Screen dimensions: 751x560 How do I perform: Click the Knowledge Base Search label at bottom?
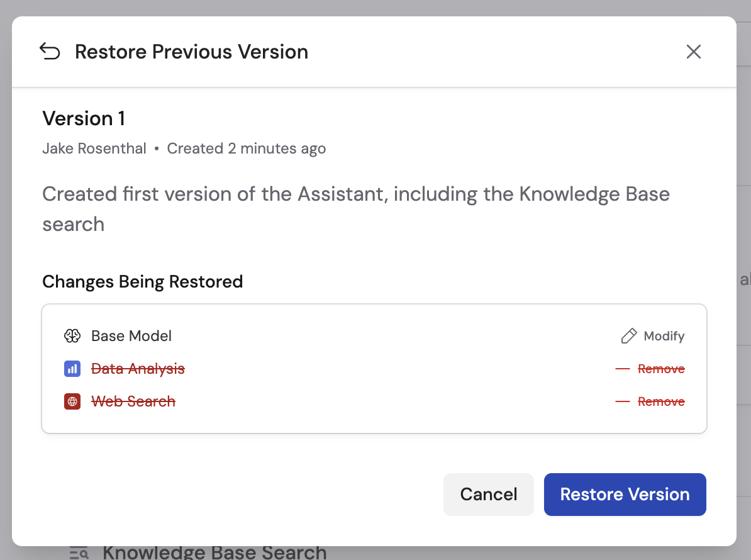(x=214, y=551)
